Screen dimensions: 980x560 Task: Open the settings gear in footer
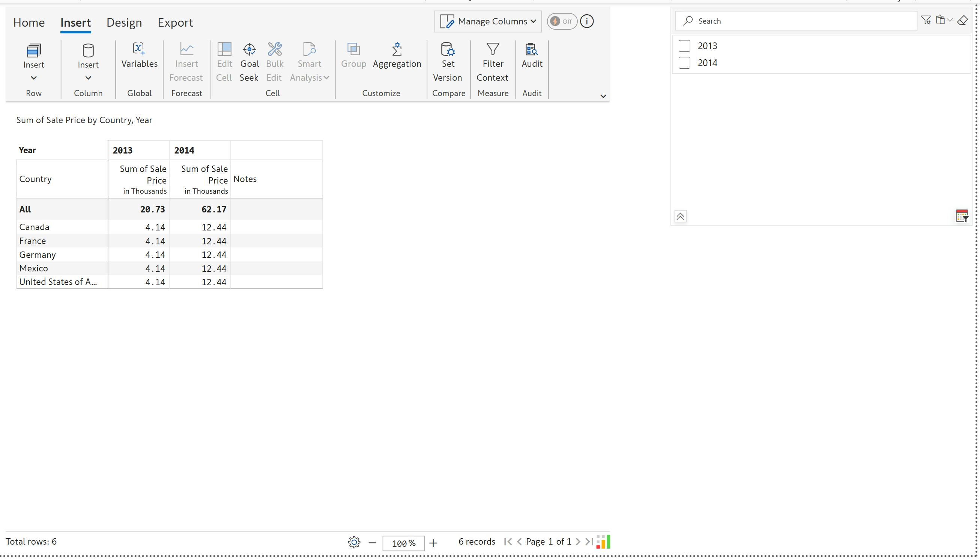pyautogui.click(x=354, y=542)
